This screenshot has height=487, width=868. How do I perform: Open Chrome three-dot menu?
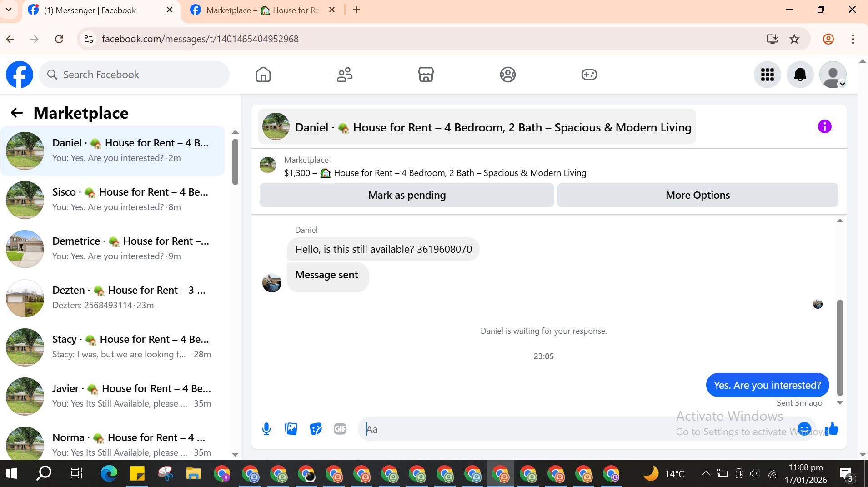pyautogui.click(x=853, y=39)
